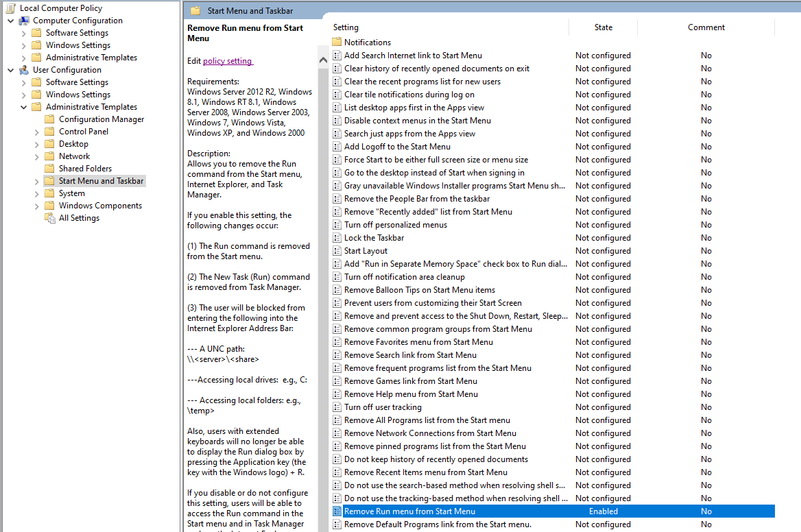Select Windows Settings under User Configuration
This screenshot has width=801, height=532.
tap(78, 95)
